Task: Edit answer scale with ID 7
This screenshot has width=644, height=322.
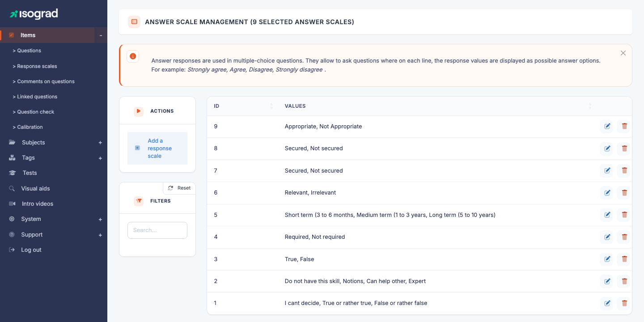Action: click(607, 170)
